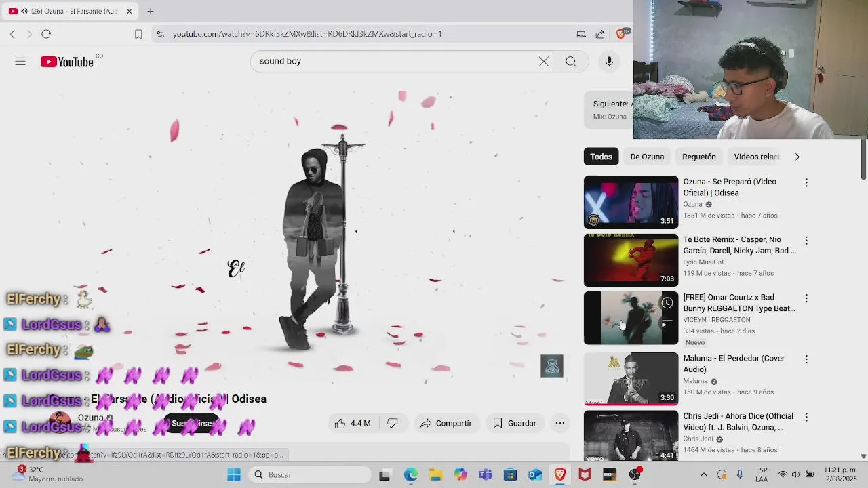
Task: Open Microsoft Teams from taskbar
Action: coord(485,475)
